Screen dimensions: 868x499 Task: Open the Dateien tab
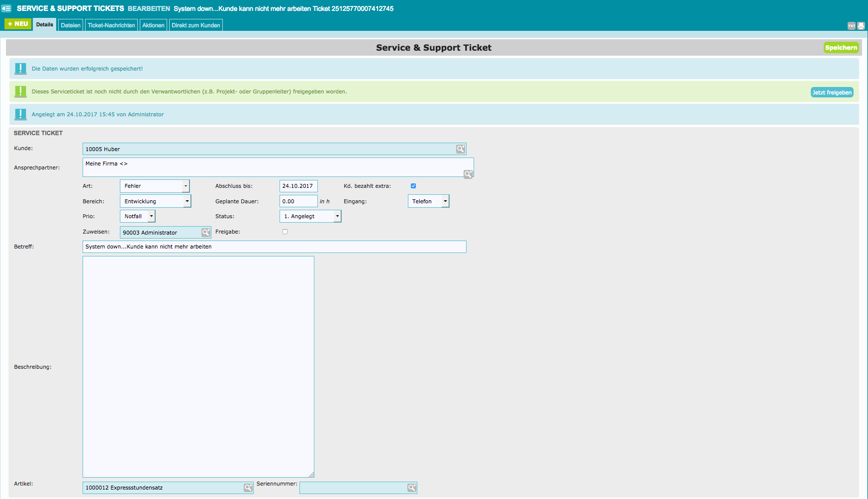coord(71,25)
